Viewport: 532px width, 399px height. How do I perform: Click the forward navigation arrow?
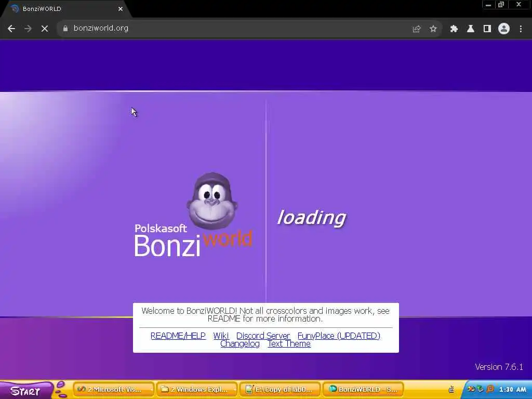[x=28, y=29]
